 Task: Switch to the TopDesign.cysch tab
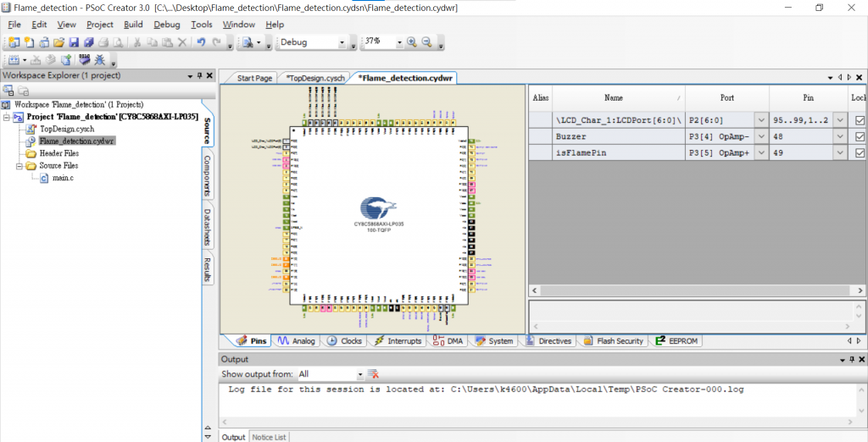(315, 78)
